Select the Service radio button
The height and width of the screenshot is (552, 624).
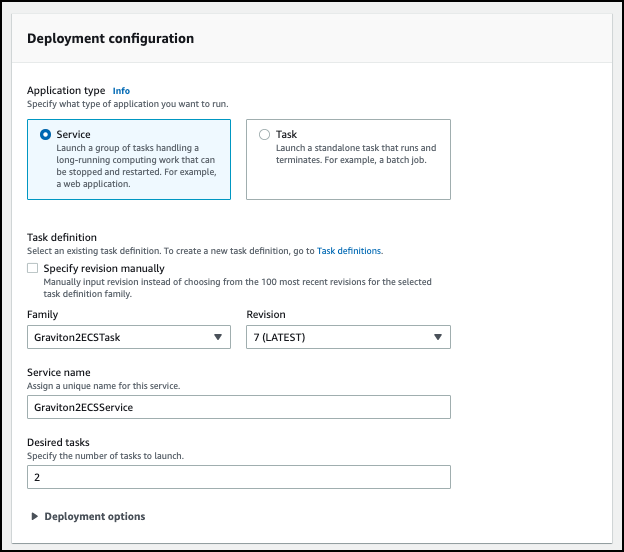tap(45, 135)
